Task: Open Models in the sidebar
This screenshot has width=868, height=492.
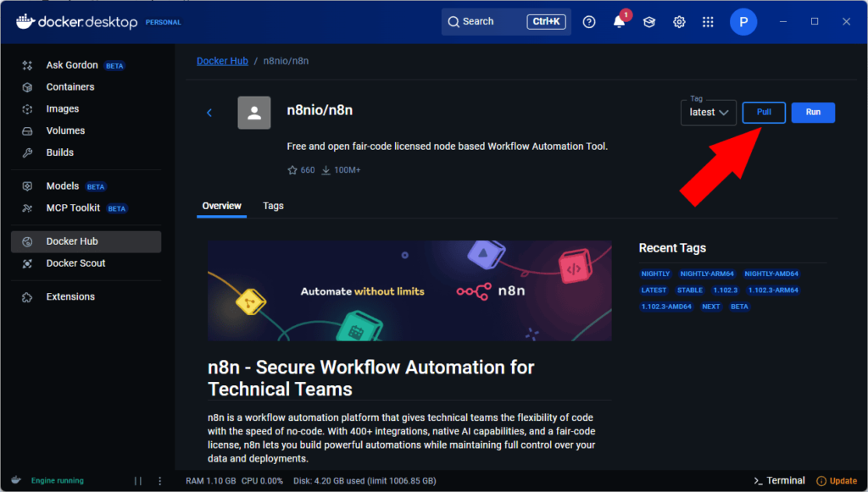Action: [x=86, y=186]
